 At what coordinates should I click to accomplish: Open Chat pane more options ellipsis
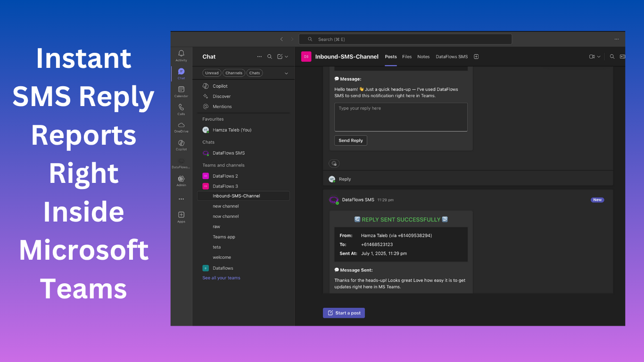259,57
